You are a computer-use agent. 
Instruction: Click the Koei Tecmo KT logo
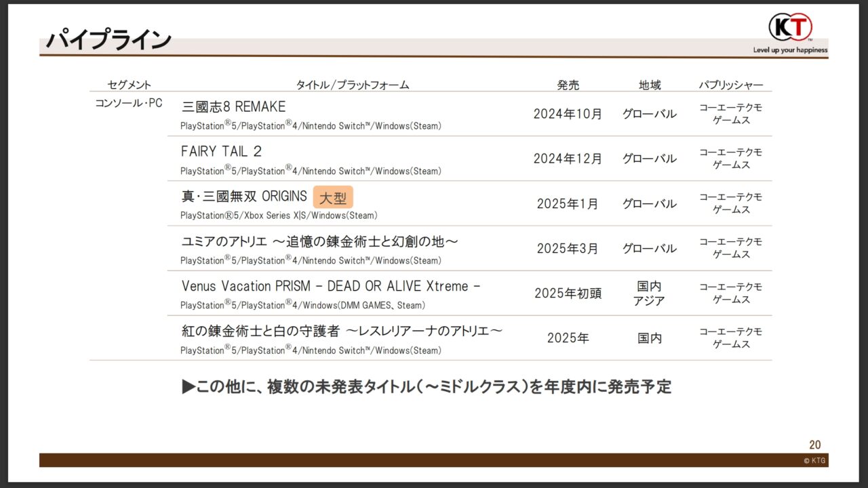click(x=790, y=27)
